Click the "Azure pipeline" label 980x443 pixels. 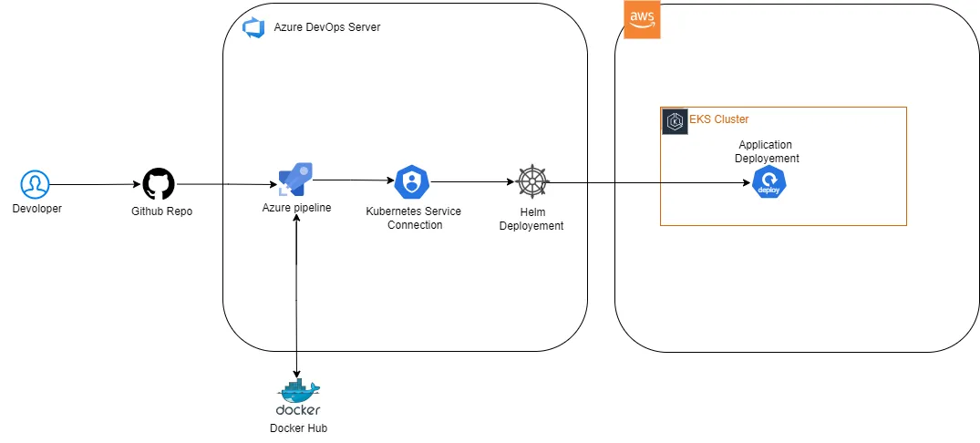(x=297, y=208)
